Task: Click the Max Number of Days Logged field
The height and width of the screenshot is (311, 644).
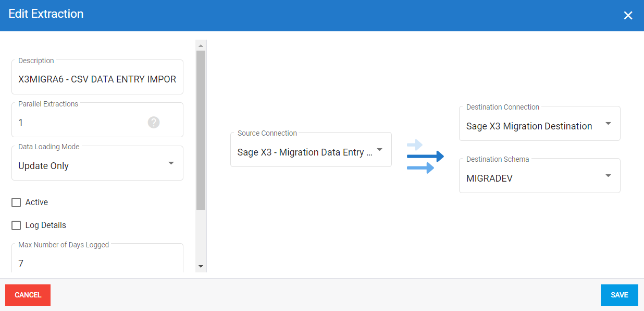Action: 97,263
